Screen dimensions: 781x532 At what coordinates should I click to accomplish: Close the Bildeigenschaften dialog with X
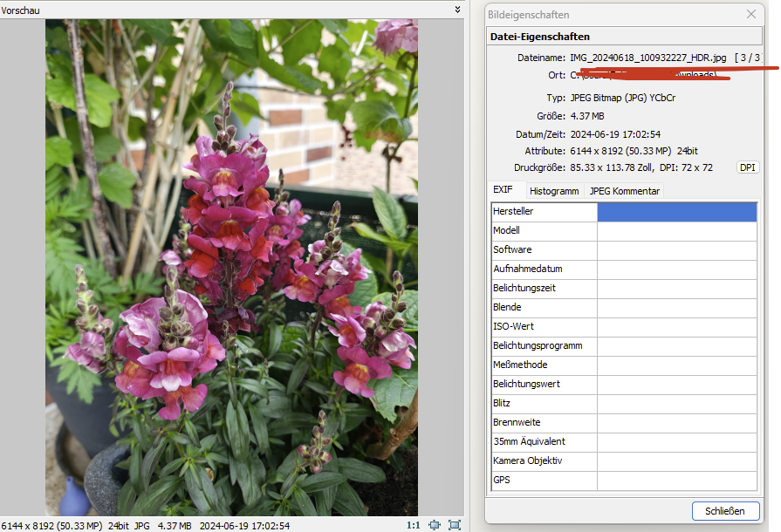coord(751,15)
